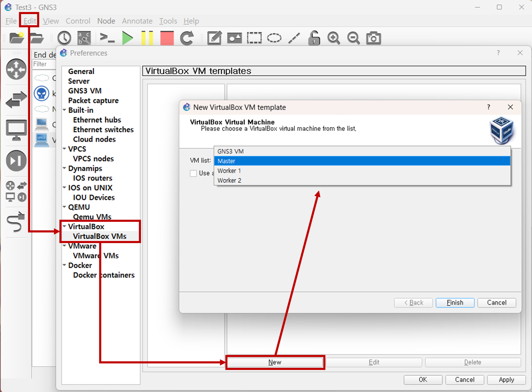Click Cancel in the template wizard

[497, 303]
